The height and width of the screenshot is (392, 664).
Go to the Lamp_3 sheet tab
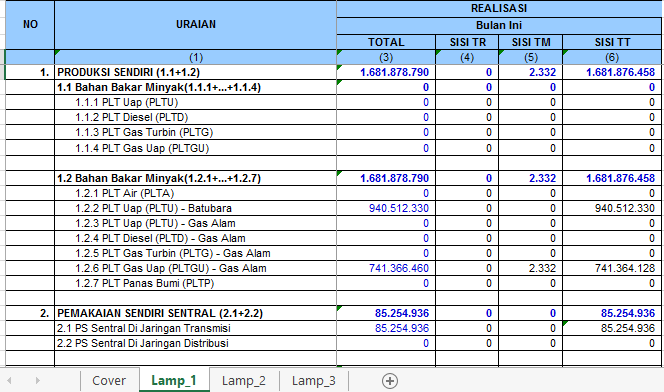point(313,381)
